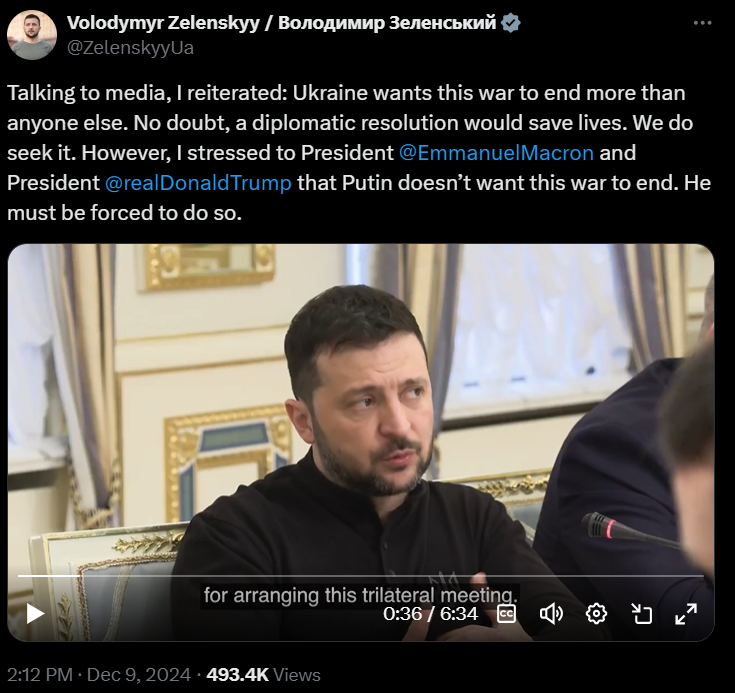Open the @EmmanuelMacron mention link

tap(496, 153)
